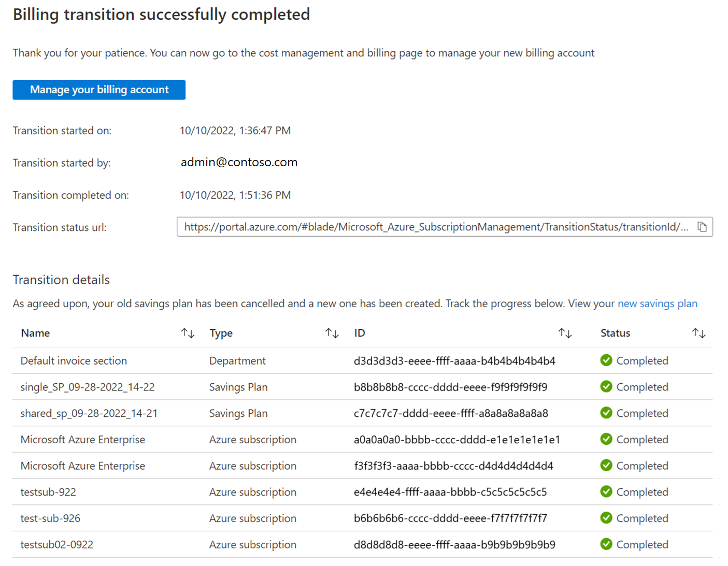The height and width of the screenshot is (566, 728).
Task: Click the Type column header
Action: pos(221,333)
